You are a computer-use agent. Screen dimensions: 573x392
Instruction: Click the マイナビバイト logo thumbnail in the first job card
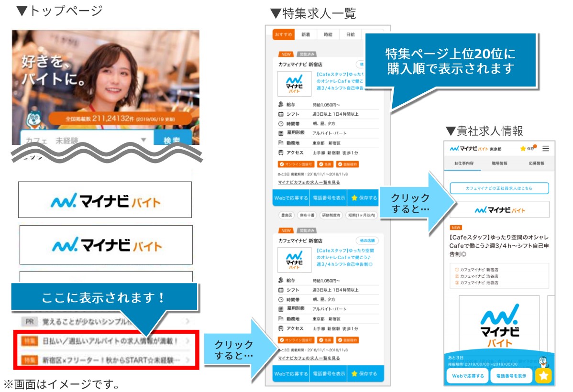point(294,83)
